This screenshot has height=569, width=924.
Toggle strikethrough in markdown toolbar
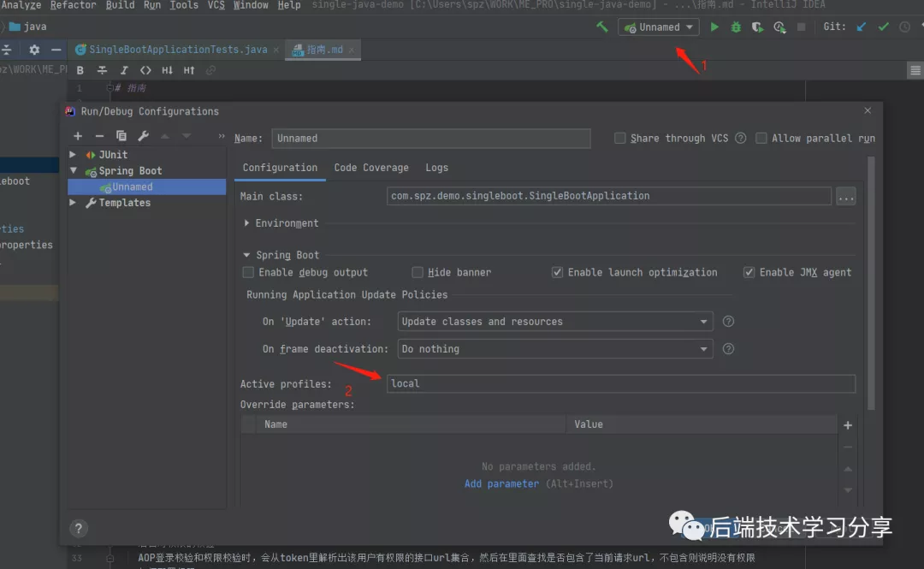tap(102, 70)
